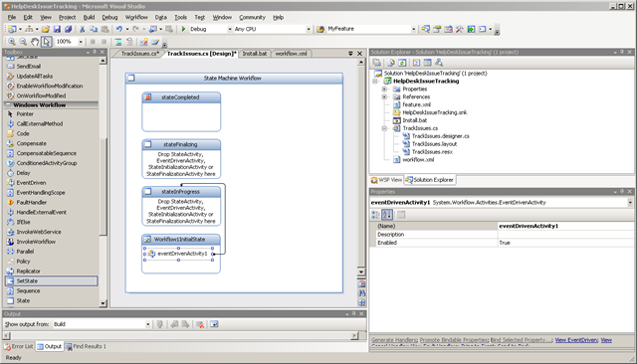The width and height of the screenshot is (637, 364).
Task: Select the SetState toolbox item
Action: tap(51, 280)
